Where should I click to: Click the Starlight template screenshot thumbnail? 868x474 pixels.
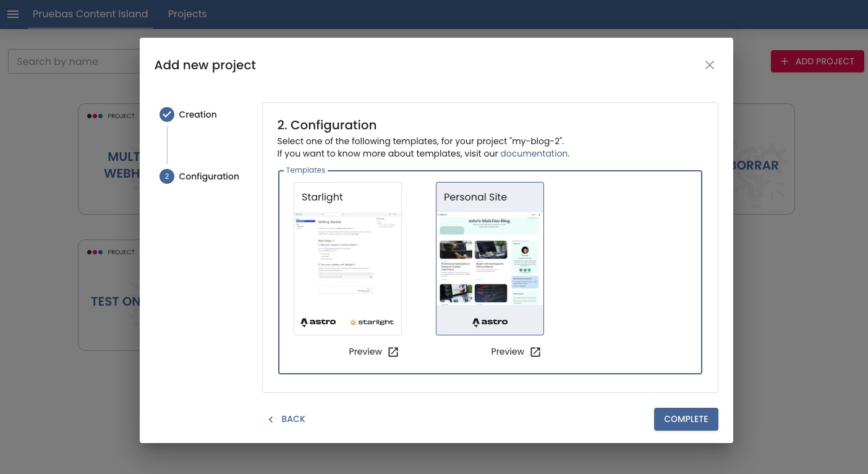pyautogui.click(x=347, y=260)
